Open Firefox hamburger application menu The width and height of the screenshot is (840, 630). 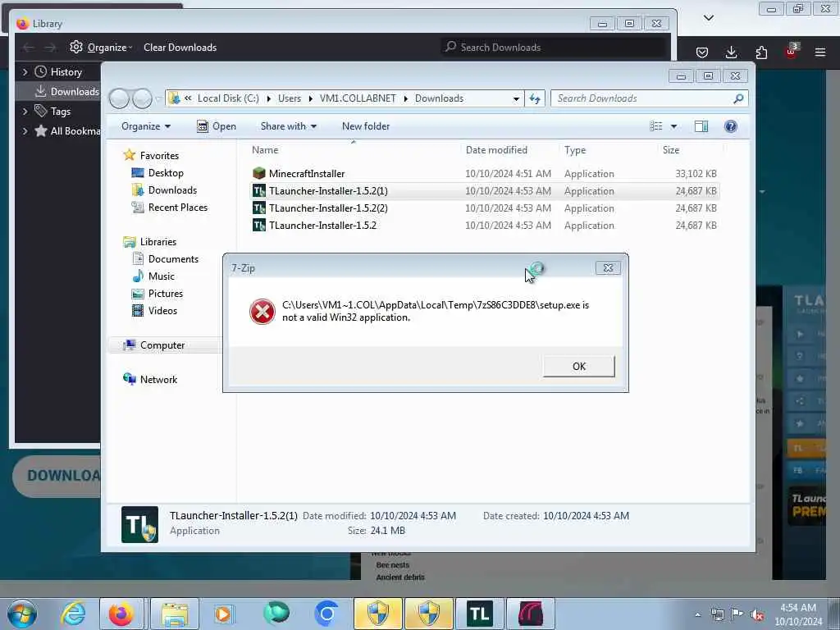pos(820,52)
